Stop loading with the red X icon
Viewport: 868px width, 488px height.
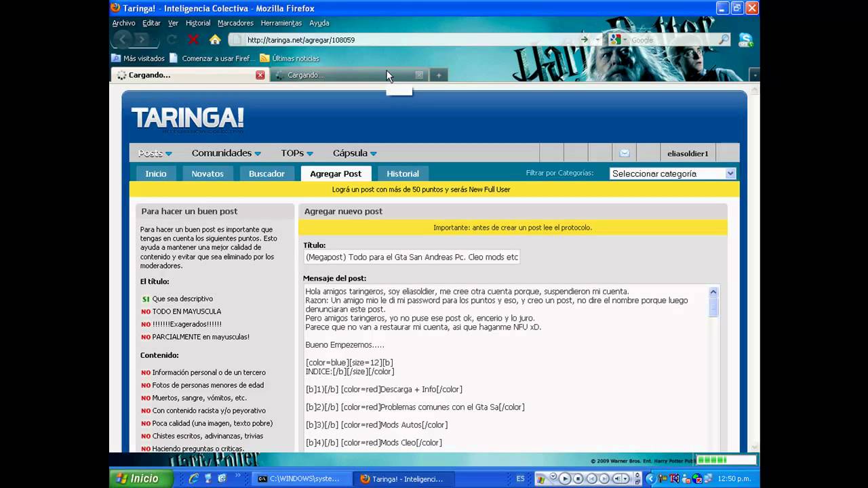coord(193,40)
